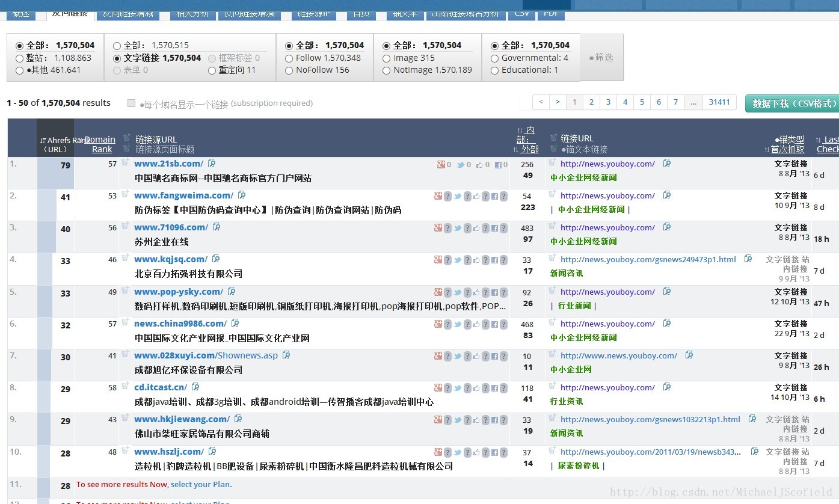
Task: Click the sort arrows beside the Last Check header
Action: 819,140
